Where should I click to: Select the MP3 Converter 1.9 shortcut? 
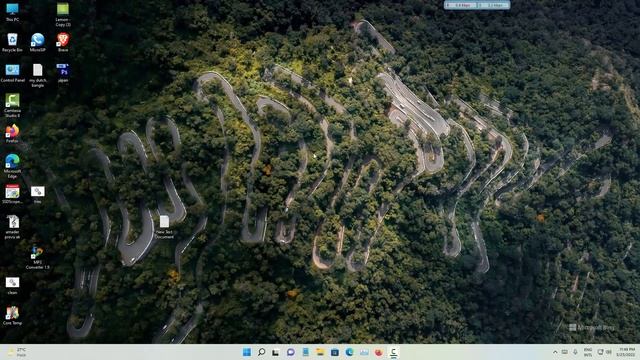(x=38, y=257)
